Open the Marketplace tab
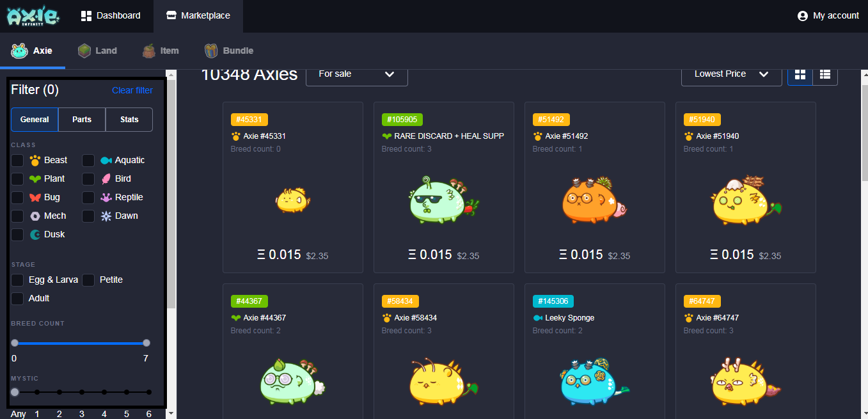This screenshot has height=419, width=868. (198, 16)
